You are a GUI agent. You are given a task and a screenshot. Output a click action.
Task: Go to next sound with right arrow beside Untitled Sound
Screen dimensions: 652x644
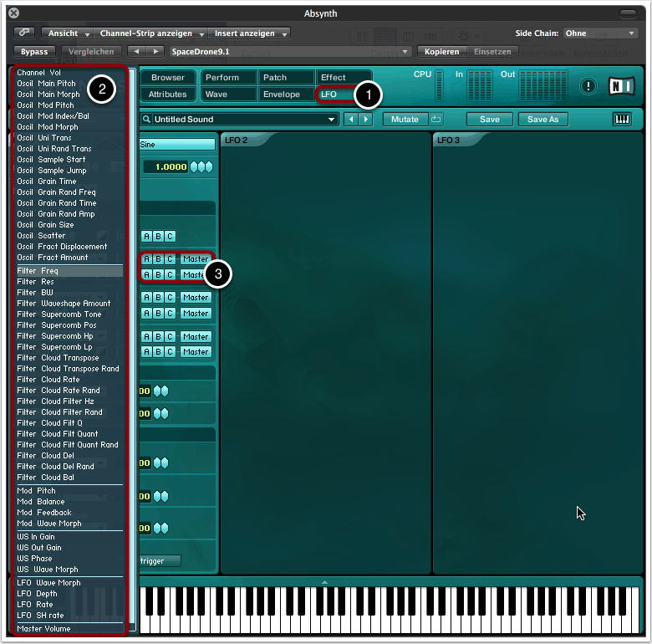(x=365, y=120)
